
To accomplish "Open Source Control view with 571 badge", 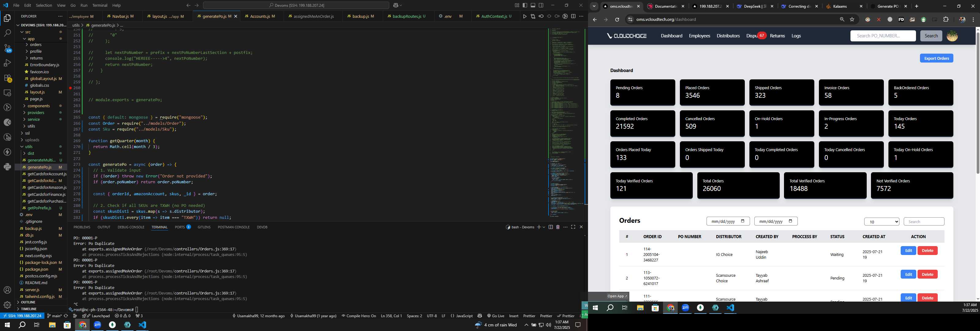I will [x=7, y=48].
